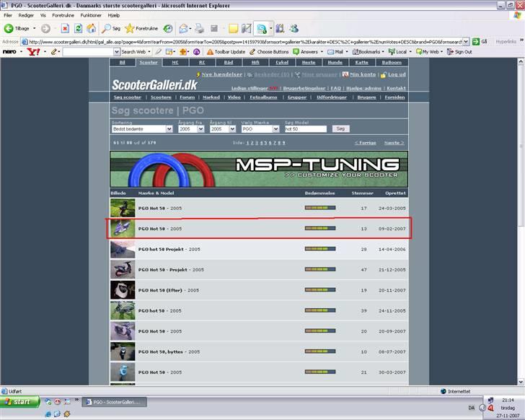525x420 pixels.
Task: Switch to the Bil site tab
Action: pyautogui.click(x=122, y=62)
